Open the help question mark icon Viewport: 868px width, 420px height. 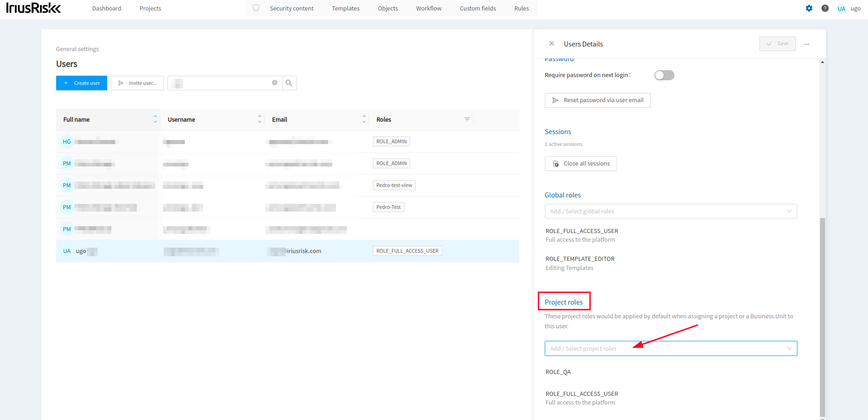click(x=825, y=8)
